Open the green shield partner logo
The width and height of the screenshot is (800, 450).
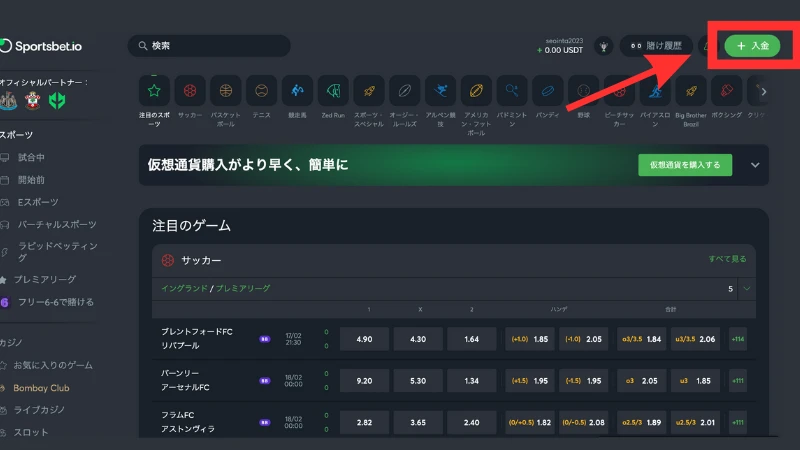(x=57, y=101)
